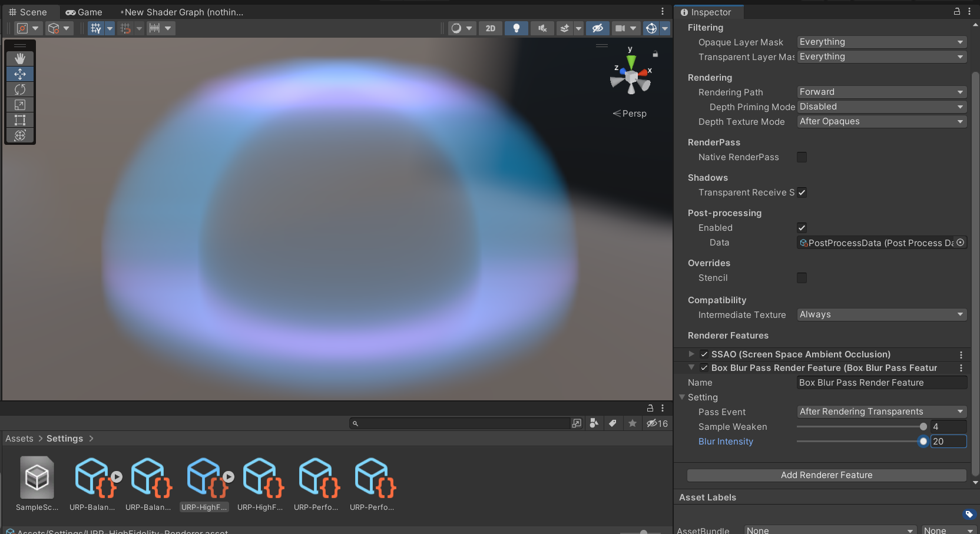The height and width of the screenshot is (534, 980).
Task: Click the grid snapping icon
Action: point(125,28)
